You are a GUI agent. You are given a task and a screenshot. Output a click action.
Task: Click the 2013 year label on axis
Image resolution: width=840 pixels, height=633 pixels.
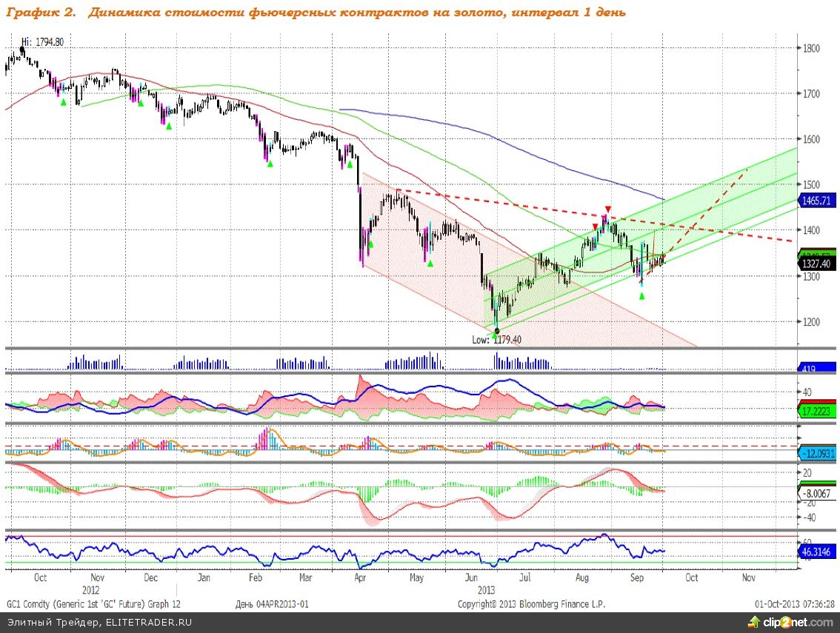click(x=486, y=590)
